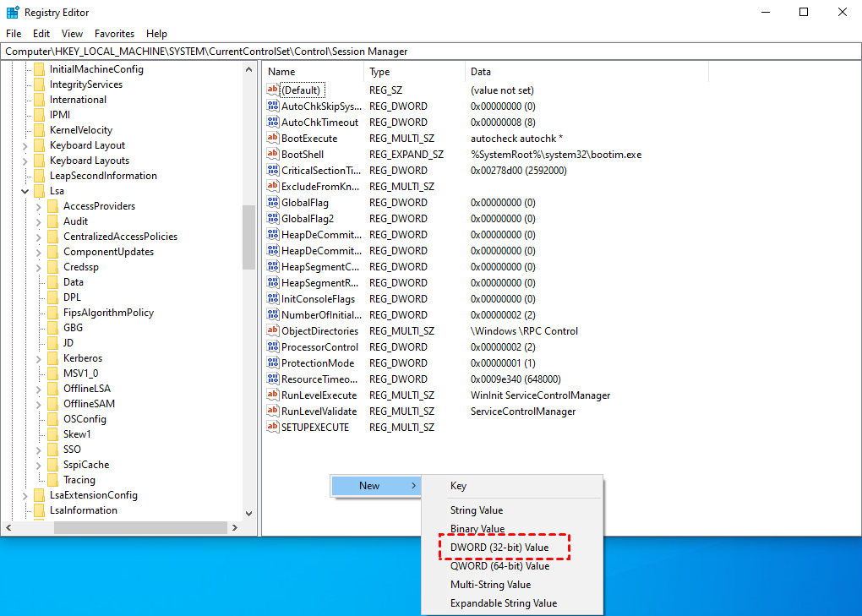The width and height of the screenshot is (862, 616).
Task: Select the OfflineSAM key in tree
Action: 87,404
